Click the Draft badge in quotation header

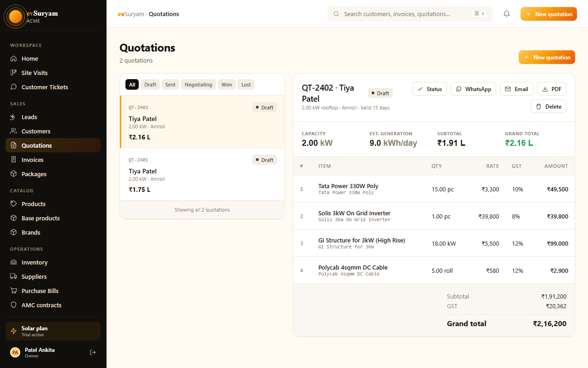point(380,93)
